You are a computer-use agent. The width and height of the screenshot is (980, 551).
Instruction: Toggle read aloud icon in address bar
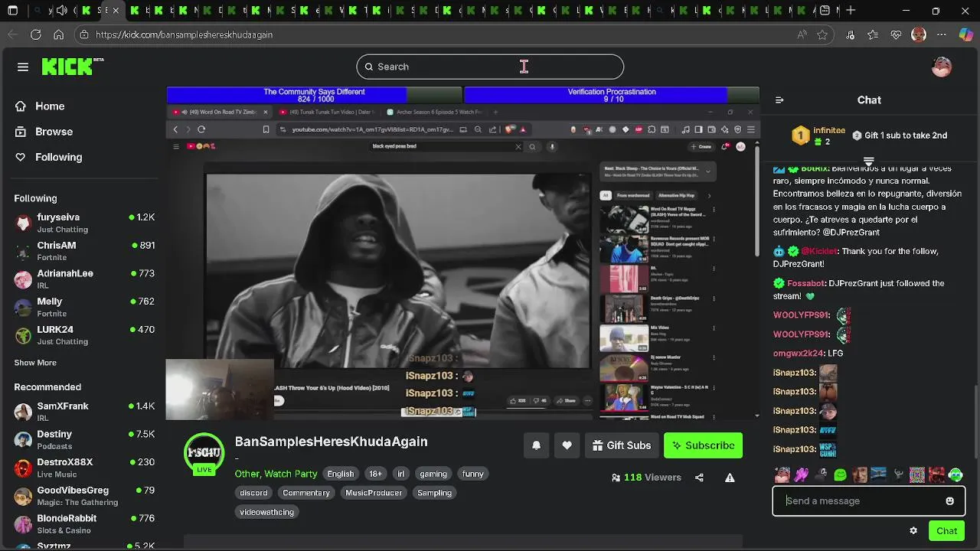[x=802, y=34]
